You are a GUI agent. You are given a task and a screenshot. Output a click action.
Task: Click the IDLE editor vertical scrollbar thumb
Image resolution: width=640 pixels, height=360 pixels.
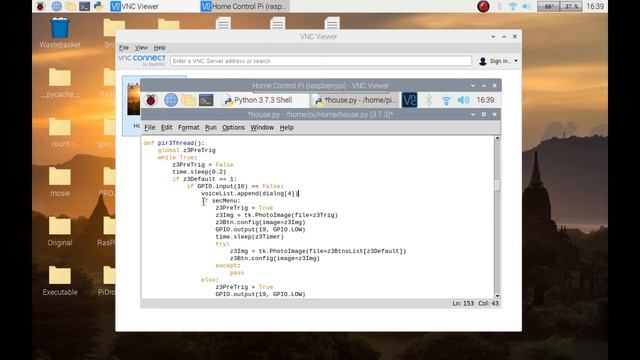[497, 186]
